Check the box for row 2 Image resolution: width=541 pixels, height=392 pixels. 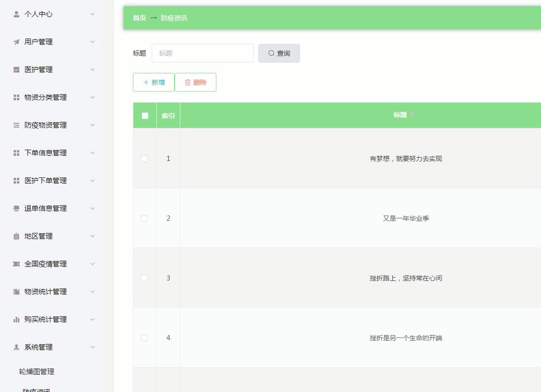pyautogui.click(x=144, y=218)
